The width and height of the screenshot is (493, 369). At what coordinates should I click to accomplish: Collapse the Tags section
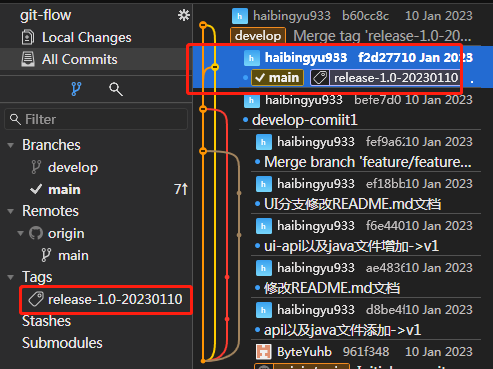(x=11, y=277)
